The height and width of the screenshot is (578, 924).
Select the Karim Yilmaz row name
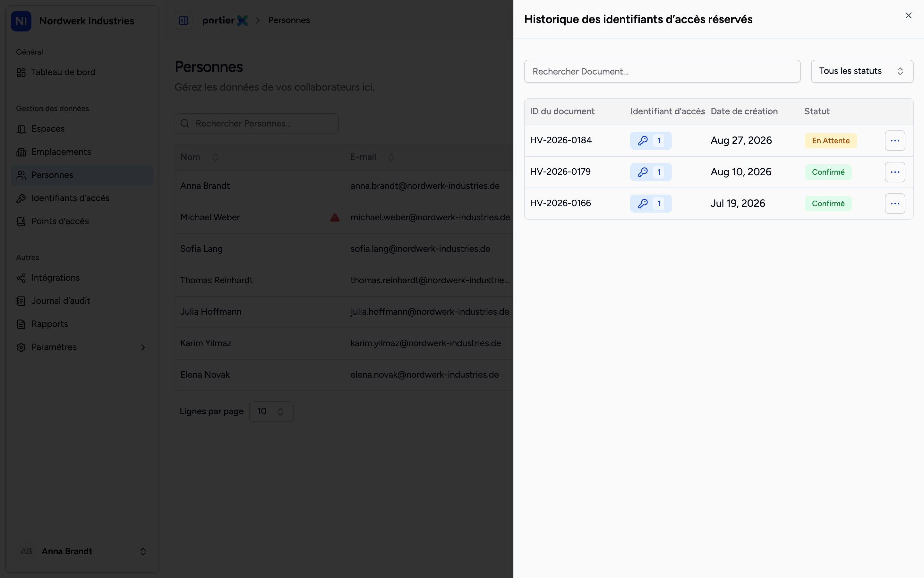[x=206, y=343]
